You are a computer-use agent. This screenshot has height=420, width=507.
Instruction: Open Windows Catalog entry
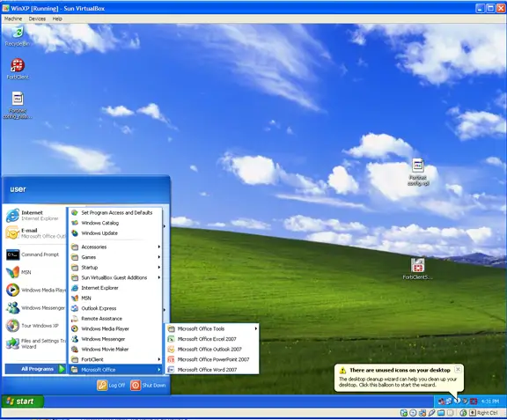point(116,223)
